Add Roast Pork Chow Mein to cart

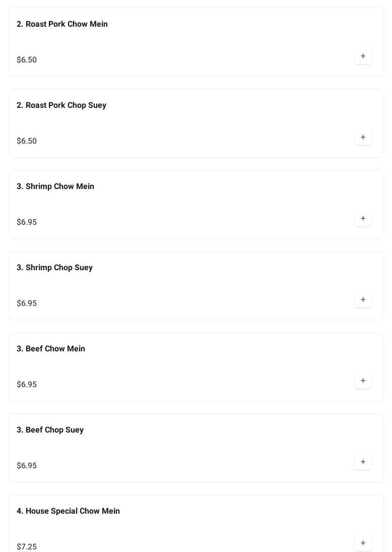(x=363, y=56)
